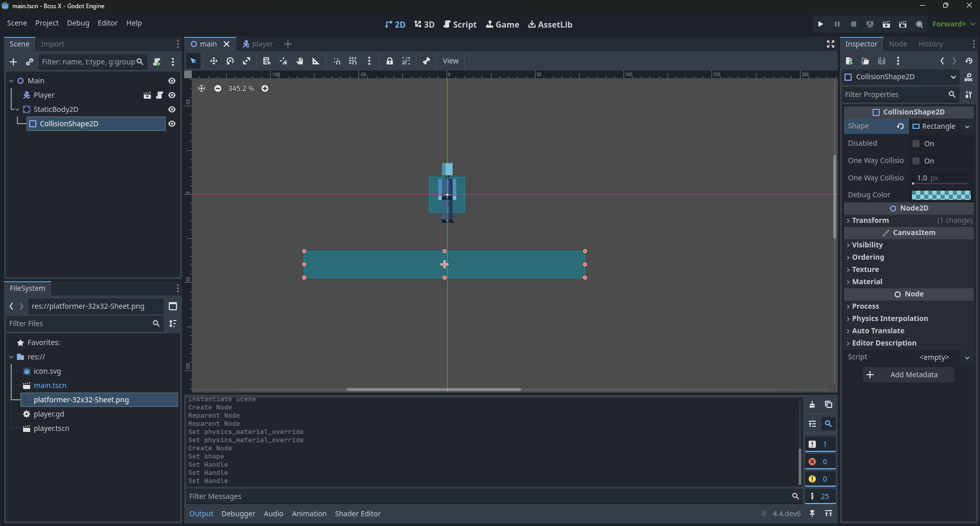Hide the StaticBody2D node
The image size is (980, 526).
tap(172, 109)
